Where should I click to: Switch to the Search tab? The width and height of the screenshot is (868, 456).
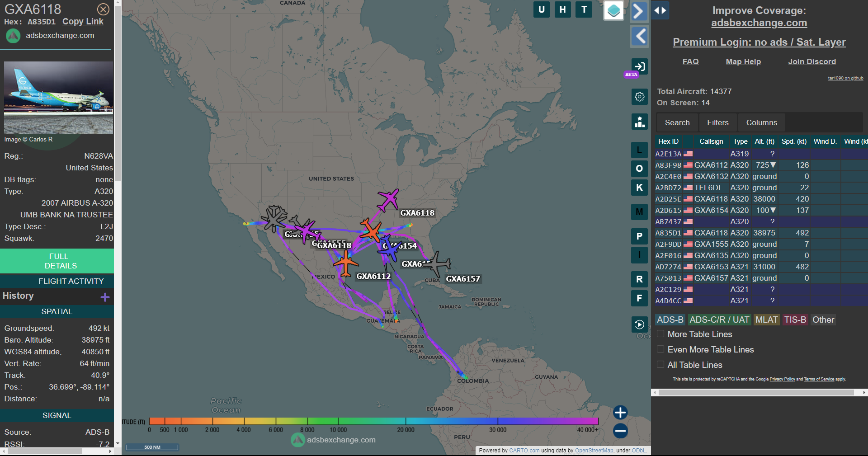tap(677, 122)
